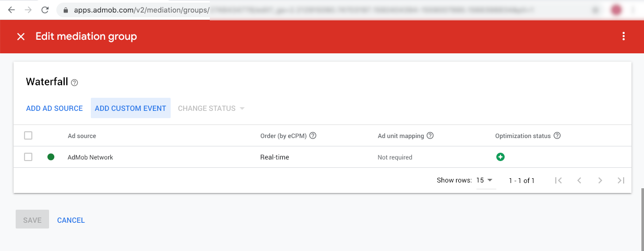Go to previous page of table
This screenshot has height=251, width=644.
[x=579, y=180]
